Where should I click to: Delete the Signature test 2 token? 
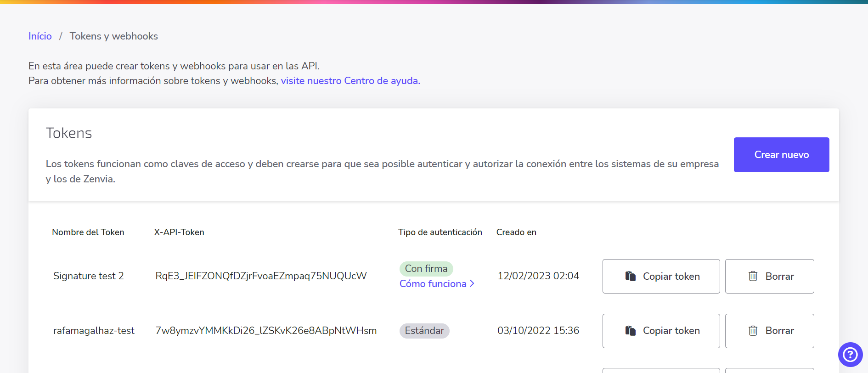[769, 276]
